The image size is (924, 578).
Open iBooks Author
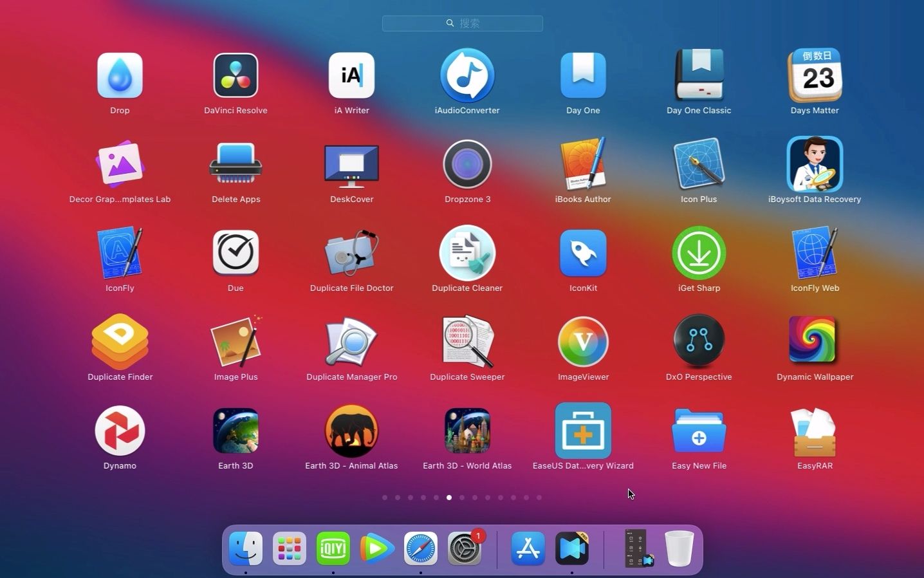point(583,164)
